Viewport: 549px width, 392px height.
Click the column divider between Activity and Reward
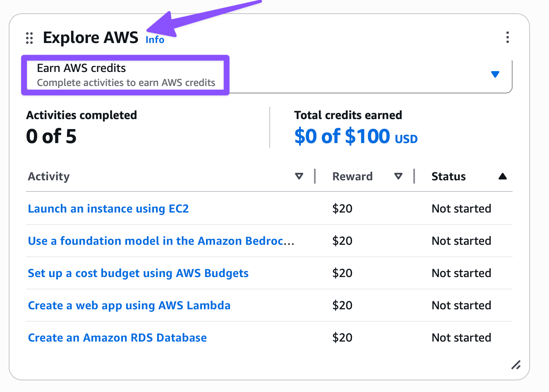(x=315, y=176)
